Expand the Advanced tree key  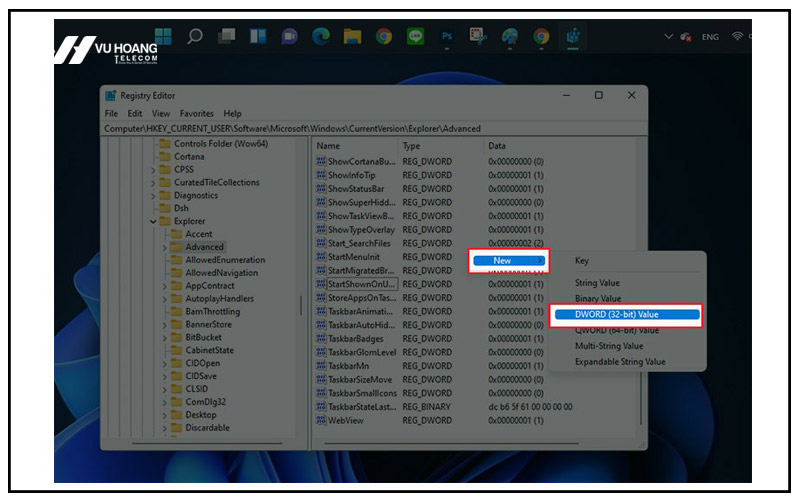164,247
